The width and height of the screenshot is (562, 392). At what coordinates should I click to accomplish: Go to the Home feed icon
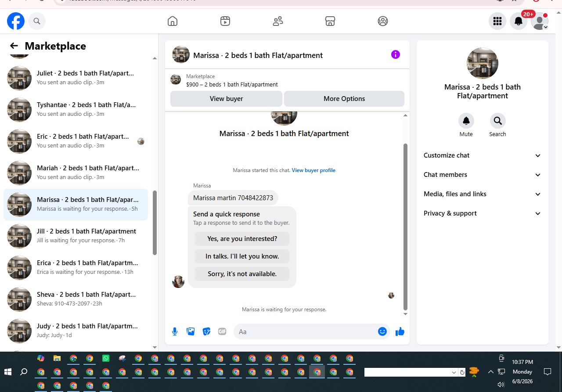click(x=173, y=21)
